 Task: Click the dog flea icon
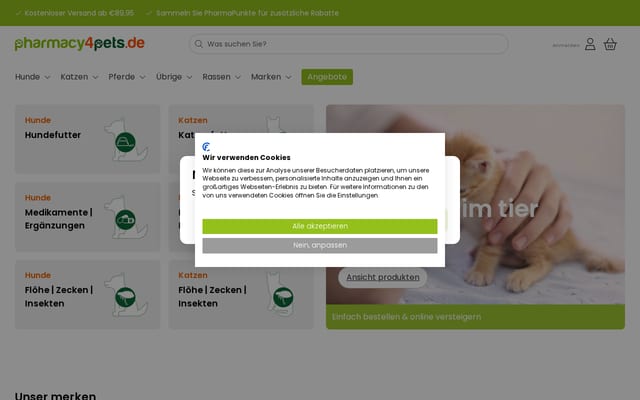pos(125,298)
